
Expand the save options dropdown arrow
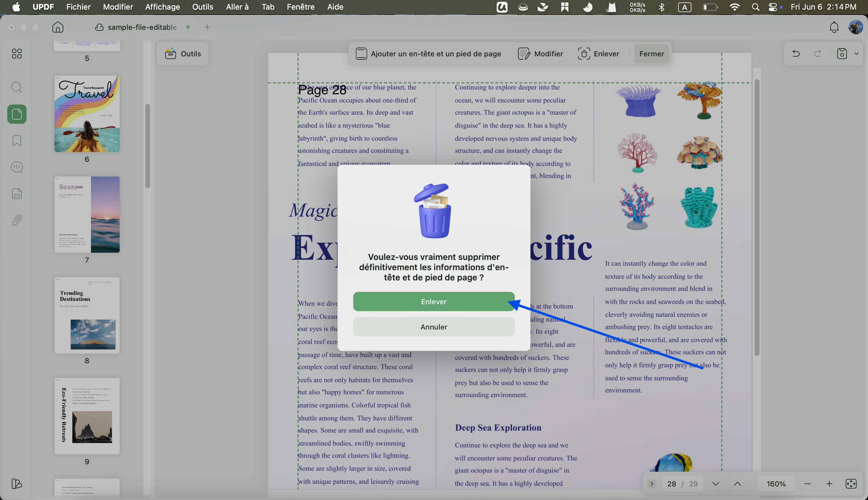click(857, 54)
